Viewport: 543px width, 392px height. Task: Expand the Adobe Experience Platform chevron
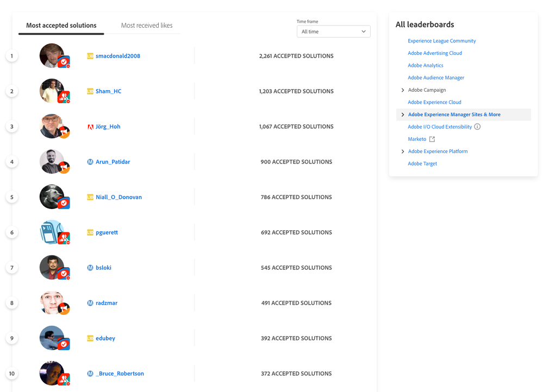click(x=402, y=151)
